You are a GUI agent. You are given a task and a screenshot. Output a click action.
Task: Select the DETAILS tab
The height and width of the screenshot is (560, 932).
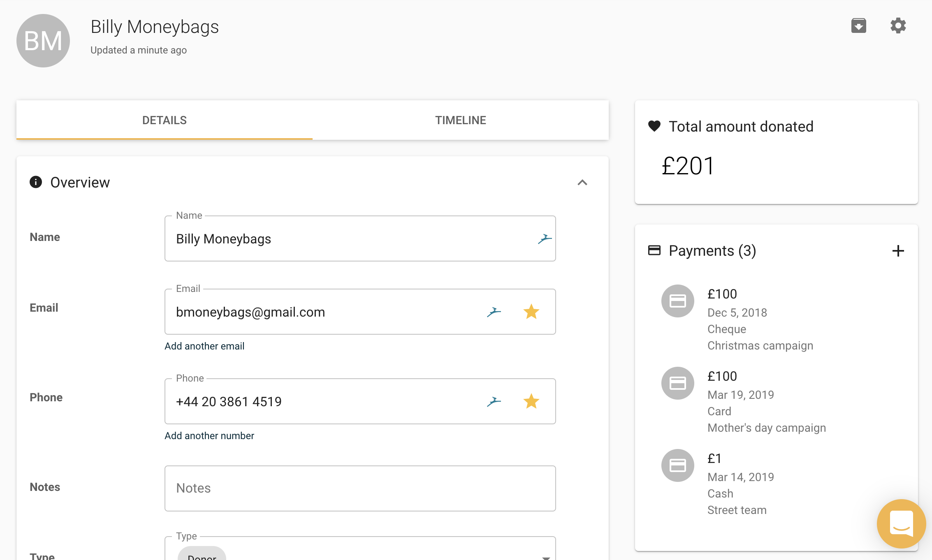click(x=164, y=120)
